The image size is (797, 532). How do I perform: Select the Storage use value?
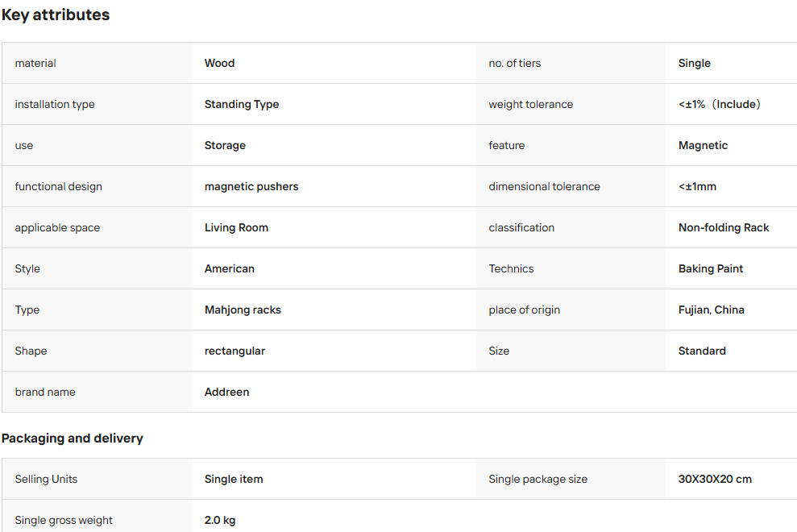(x=225, y=145)
